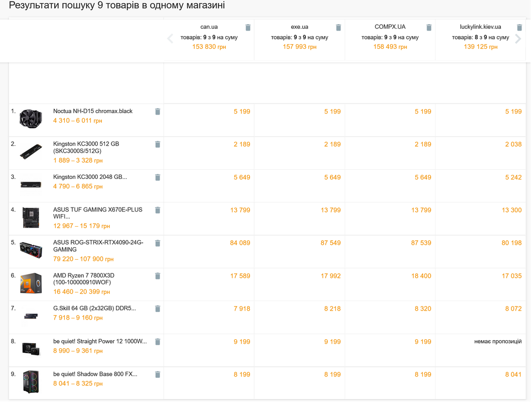Open be quiet! Shadow Base 800 FX page

[95, 374]
